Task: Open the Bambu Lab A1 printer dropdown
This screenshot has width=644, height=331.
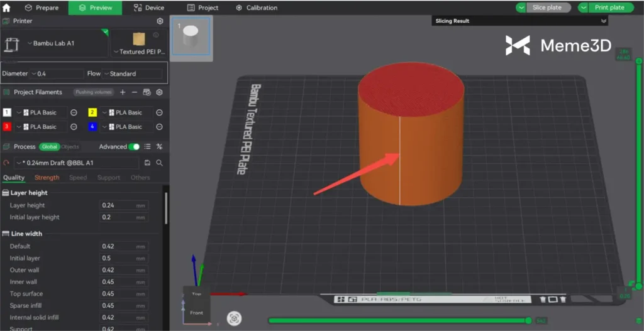Action: pos(53,43)
